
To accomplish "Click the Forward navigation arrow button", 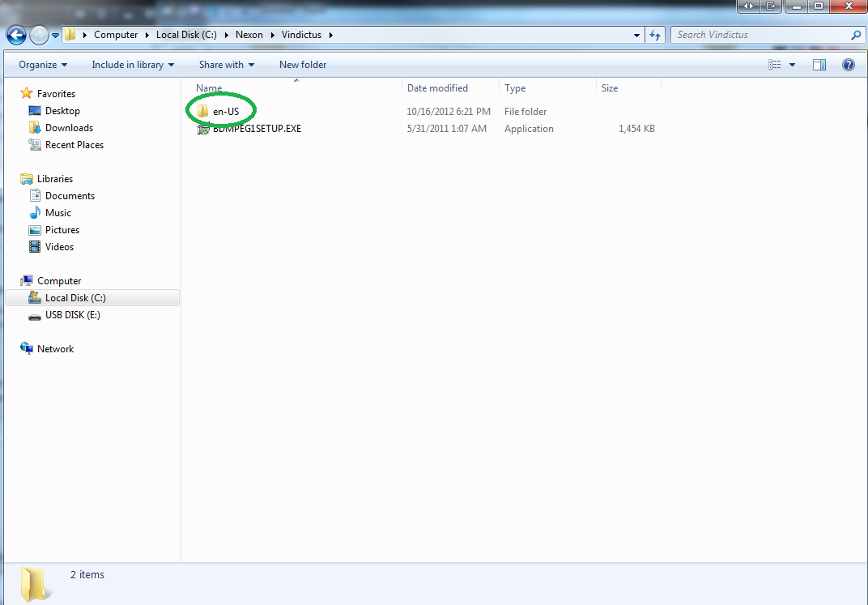I will coord(39,35).
